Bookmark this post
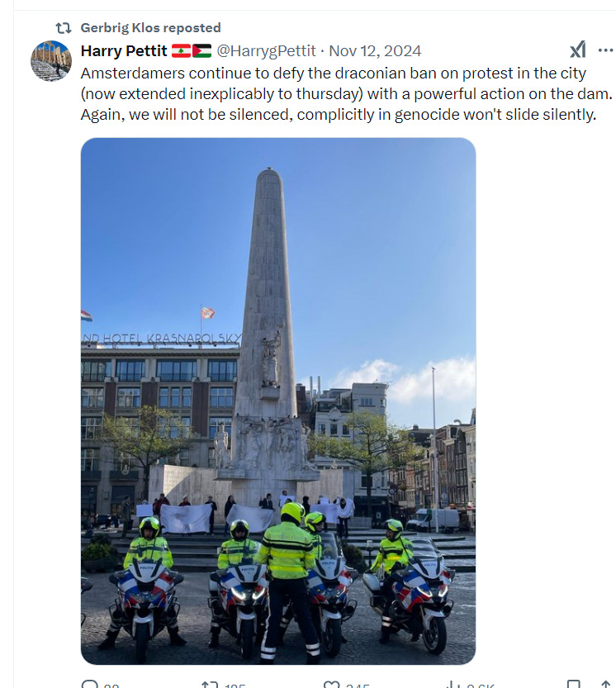 click(573, 685)
